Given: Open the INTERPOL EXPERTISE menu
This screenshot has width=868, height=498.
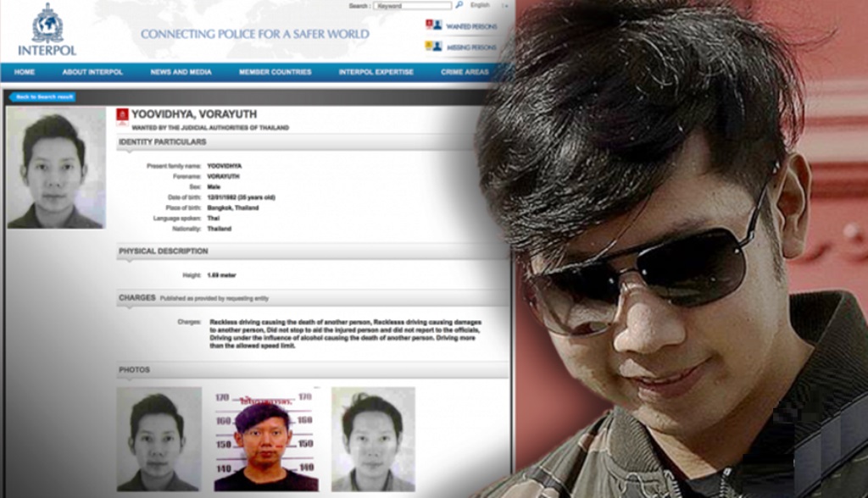Looking at the screenshot, I should pyautogui.click(x=376, y=72).
